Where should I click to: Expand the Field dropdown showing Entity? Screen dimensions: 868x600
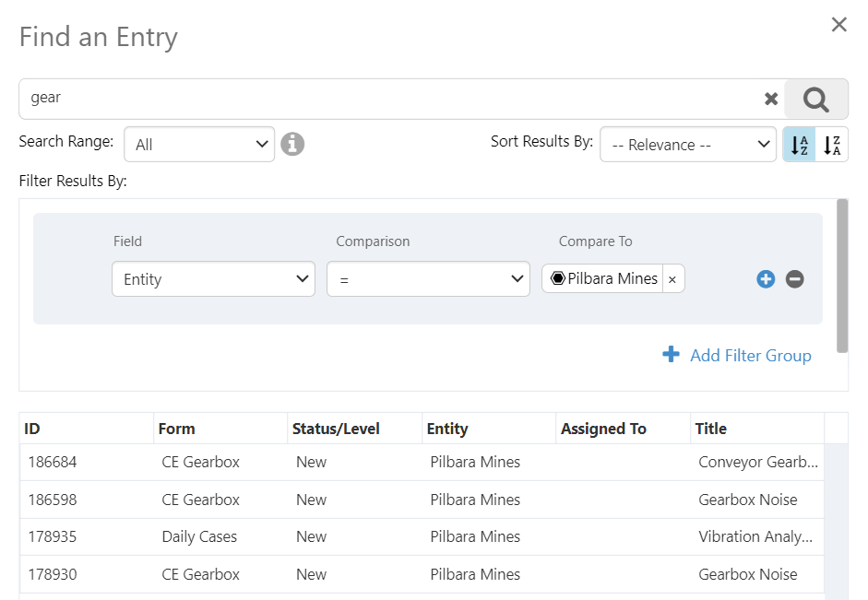213,279
